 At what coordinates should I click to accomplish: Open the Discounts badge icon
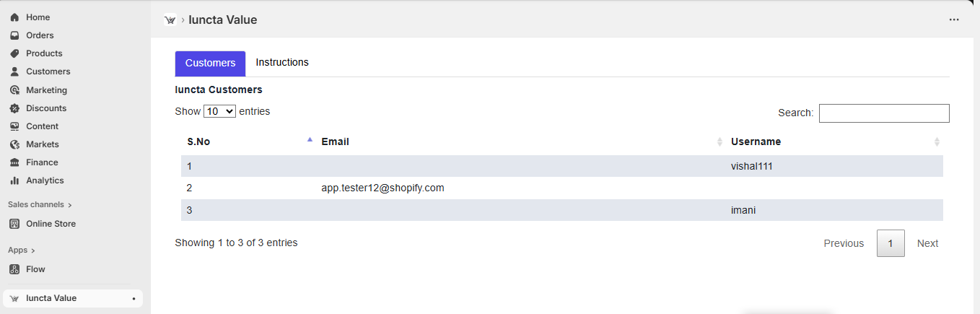[x=14, y=108]
